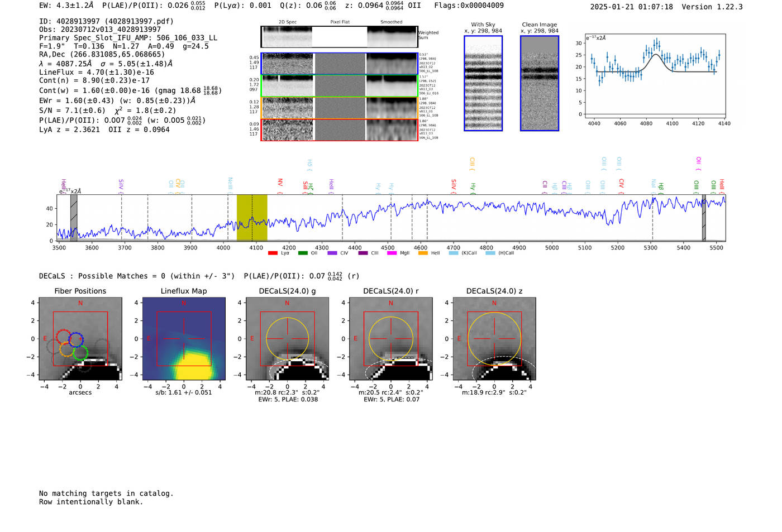The height and width of the screenshot is (532, 782).
Task: Click the With Sky cutout image
Action: [483, 83]
